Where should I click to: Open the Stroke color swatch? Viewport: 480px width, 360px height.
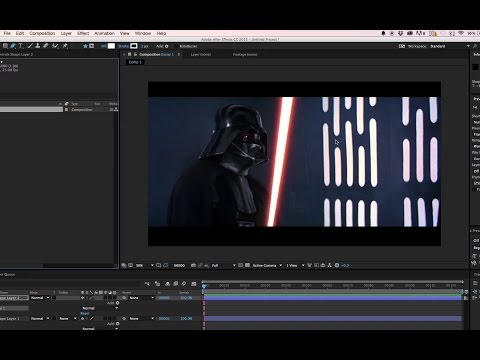pos(134,46)
